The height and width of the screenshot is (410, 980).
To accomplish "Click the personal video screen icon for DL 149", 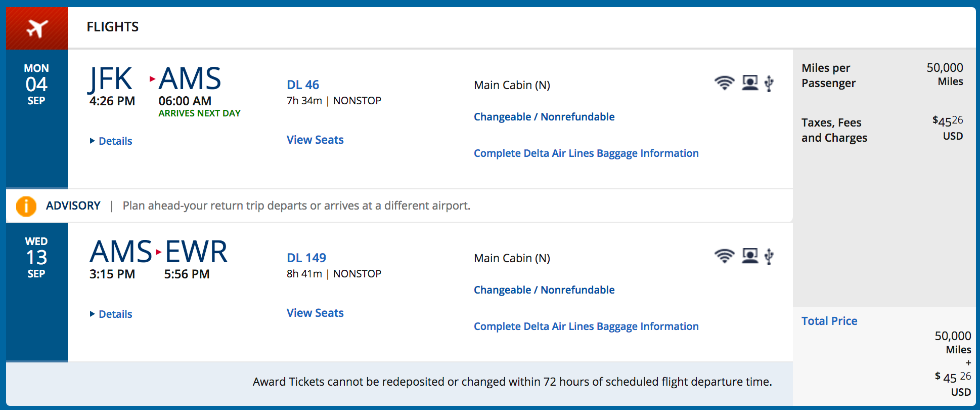I will tap(750, 256).
